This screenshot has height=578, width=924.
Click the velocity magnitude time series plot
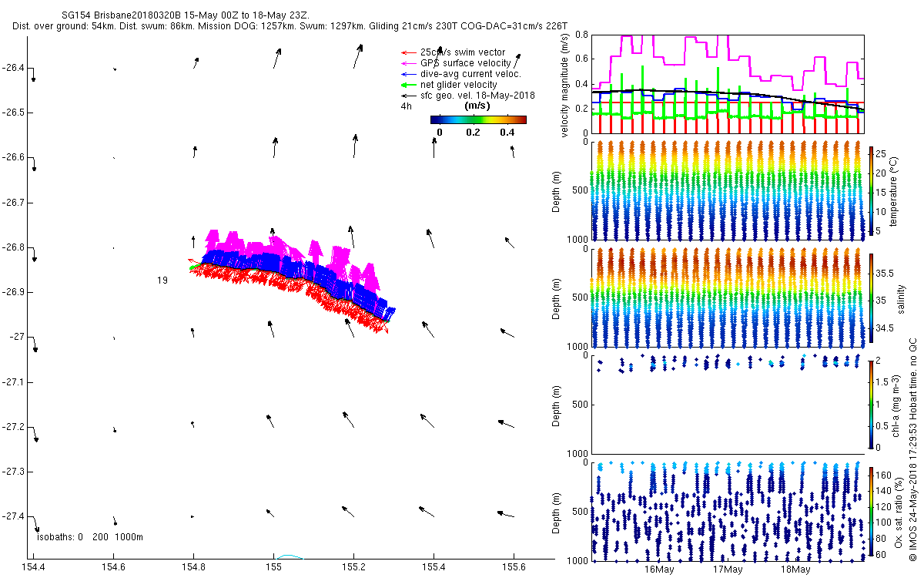728,83
